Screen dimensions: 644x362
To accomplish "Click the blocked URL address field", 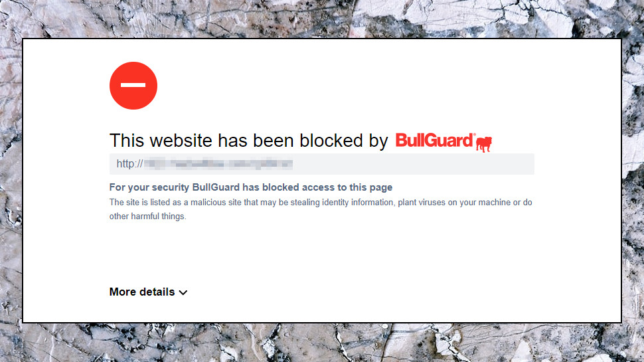I will click(x=321, y=164).
